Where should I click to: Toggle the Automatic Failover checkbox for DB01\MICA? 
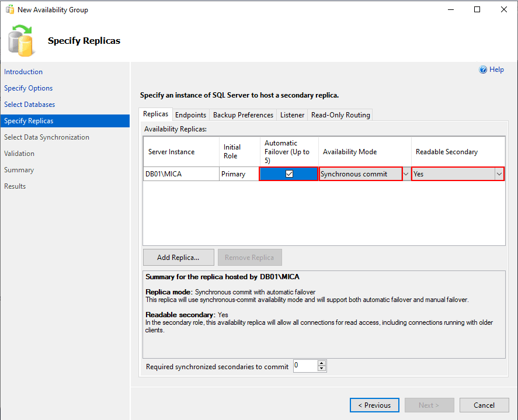(289, 173)
